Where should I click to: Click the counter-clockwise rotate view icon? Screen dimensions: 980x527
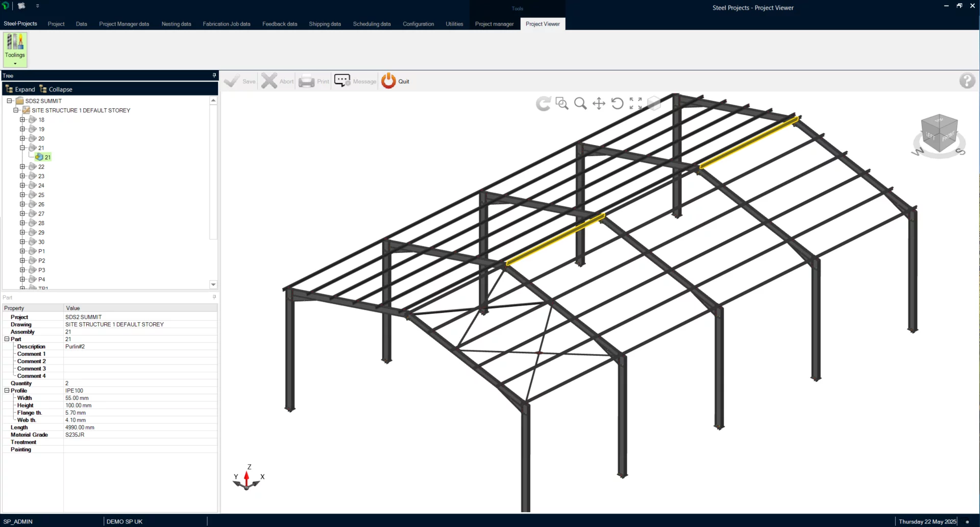point(617,104)
